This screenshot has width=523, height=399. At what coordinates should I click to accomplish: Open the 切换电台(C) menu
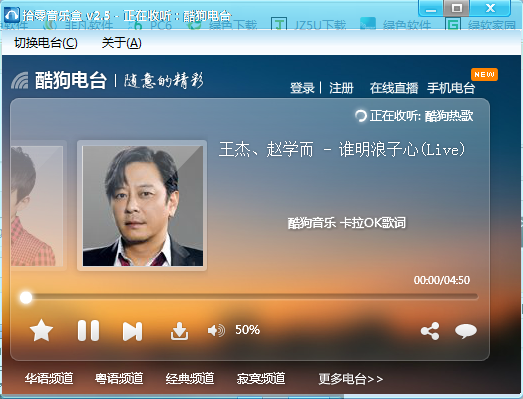[x=46, y=43]
